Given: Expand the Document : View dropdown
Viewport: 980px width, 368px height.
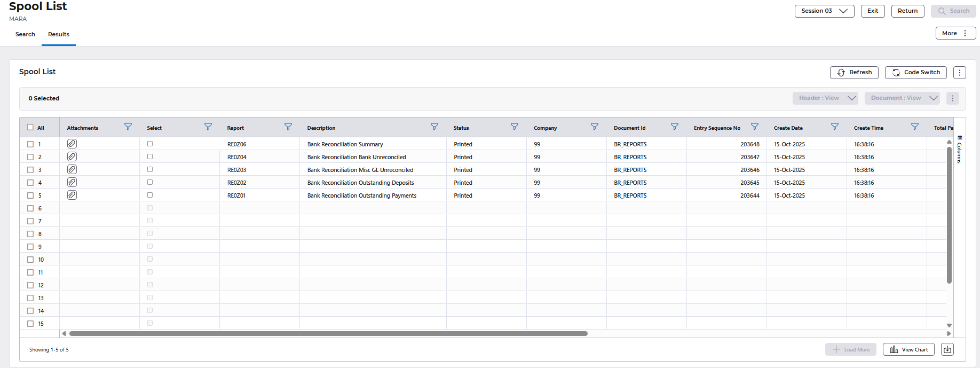Looking at the screenshot, I should coord(902,98).
